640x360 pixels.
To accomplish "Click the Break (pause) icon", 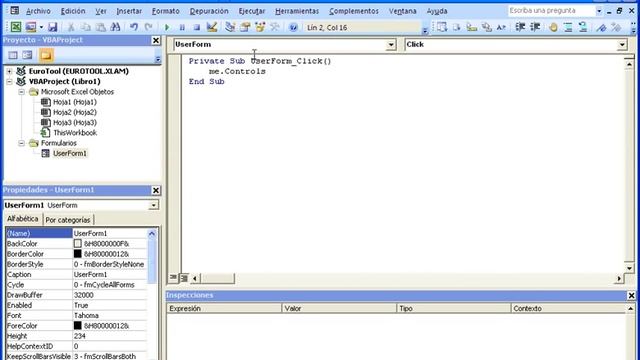I will pos(182,27).
